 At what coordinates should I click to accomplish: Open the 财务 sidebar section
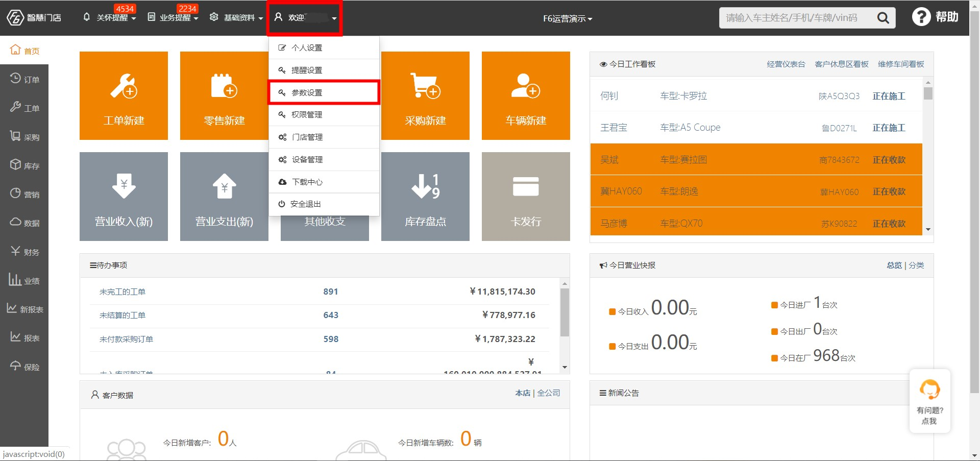(24, 251)
